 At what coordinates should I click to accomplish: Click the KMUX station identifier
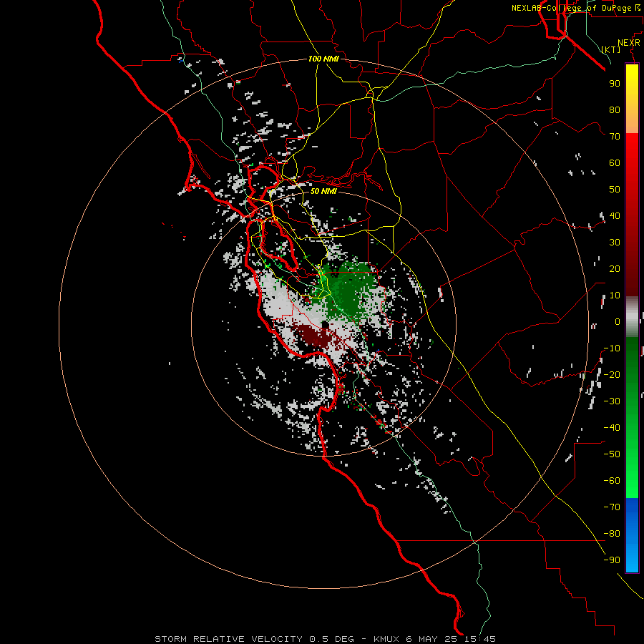pyautogui.click(x=386, y=639)
